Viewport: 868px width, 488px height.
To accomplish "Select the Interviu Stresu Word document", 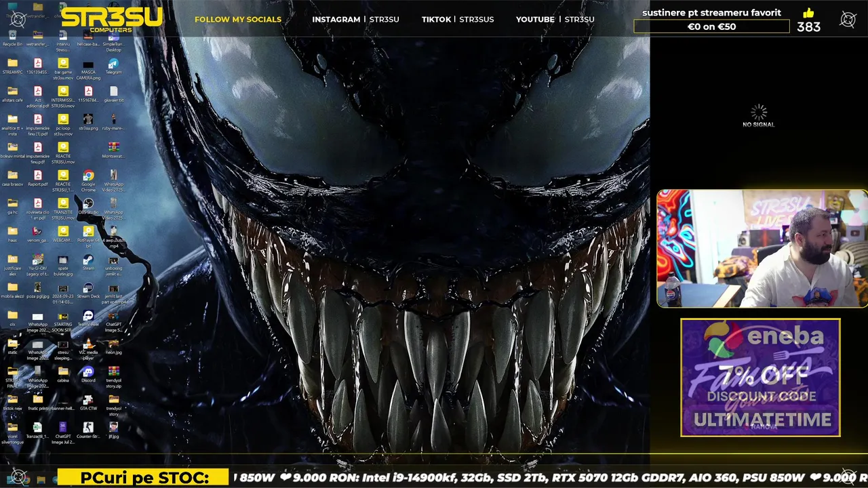I will click(63, 41).
